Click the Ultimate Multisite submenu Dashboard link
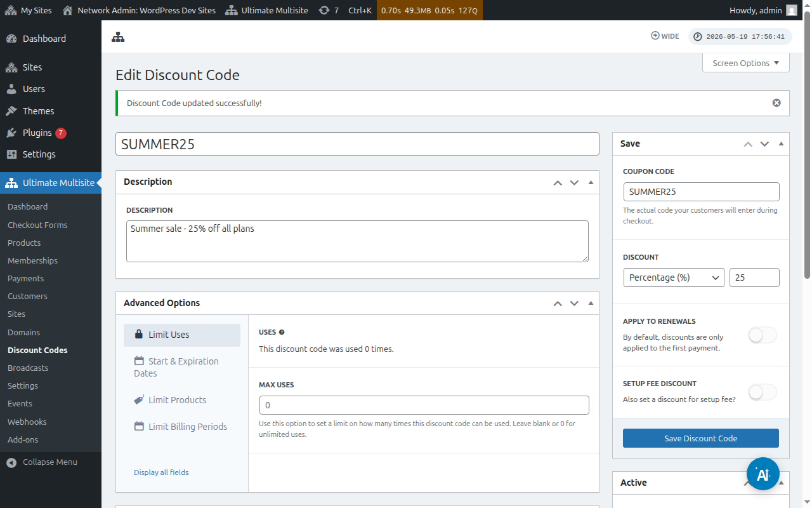This screenshot has width=812, height=508. tap(27, 206)
